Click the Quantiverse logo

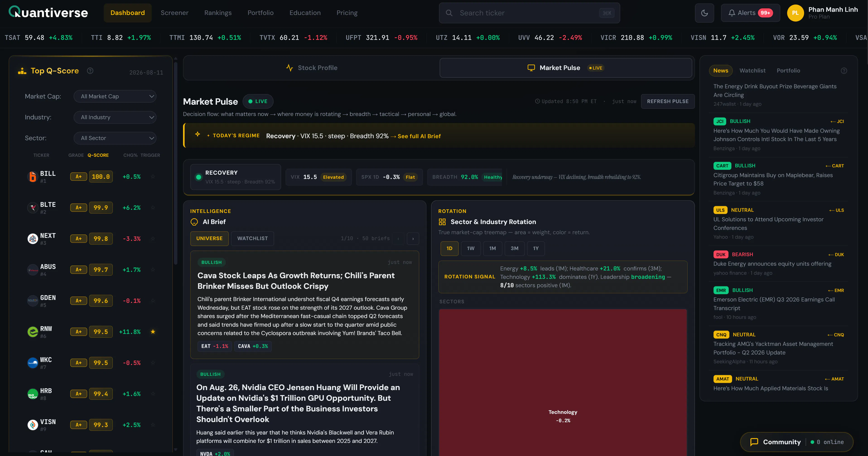(48, 12)
